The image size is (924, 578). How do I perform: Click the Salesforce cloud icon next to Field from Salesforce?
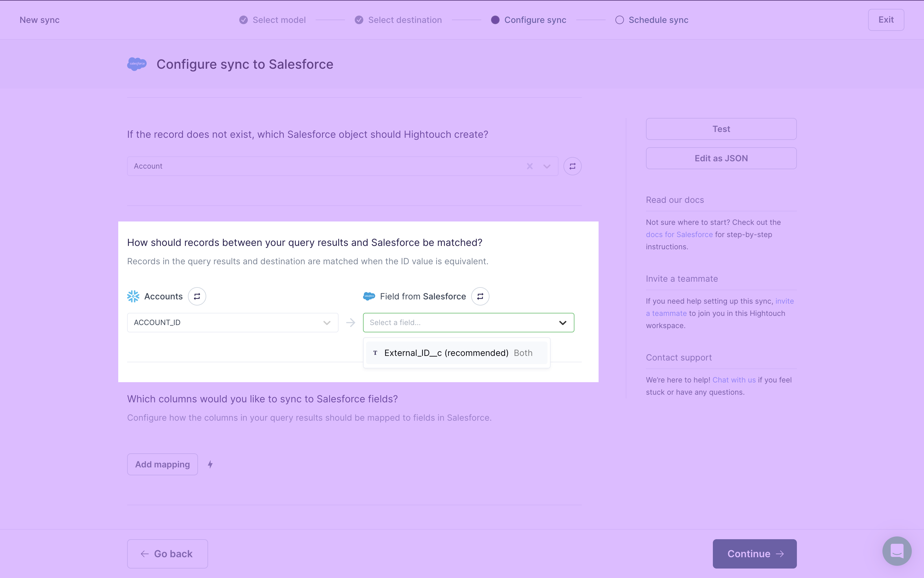coord(369,296)
